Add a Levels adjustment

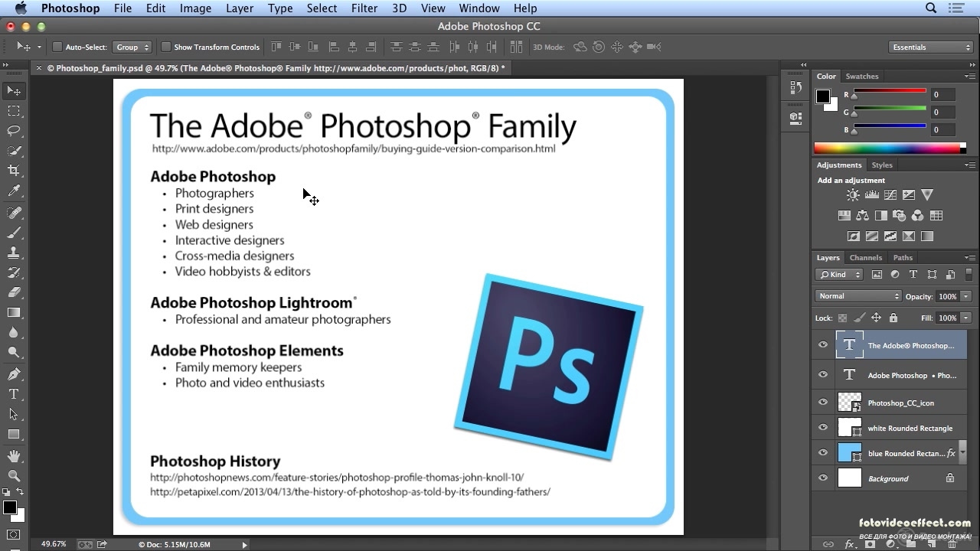pos(871,195)
